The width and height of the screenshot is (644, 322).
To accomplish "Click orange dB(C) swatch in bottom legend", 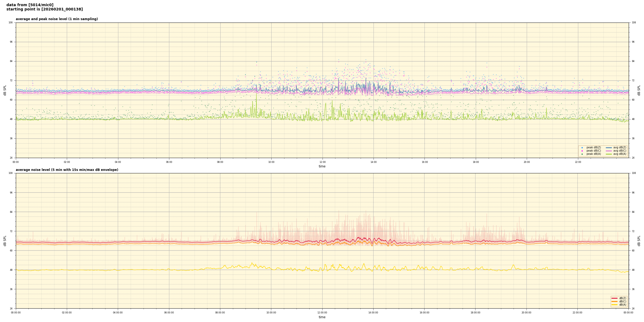I will 614,301.
